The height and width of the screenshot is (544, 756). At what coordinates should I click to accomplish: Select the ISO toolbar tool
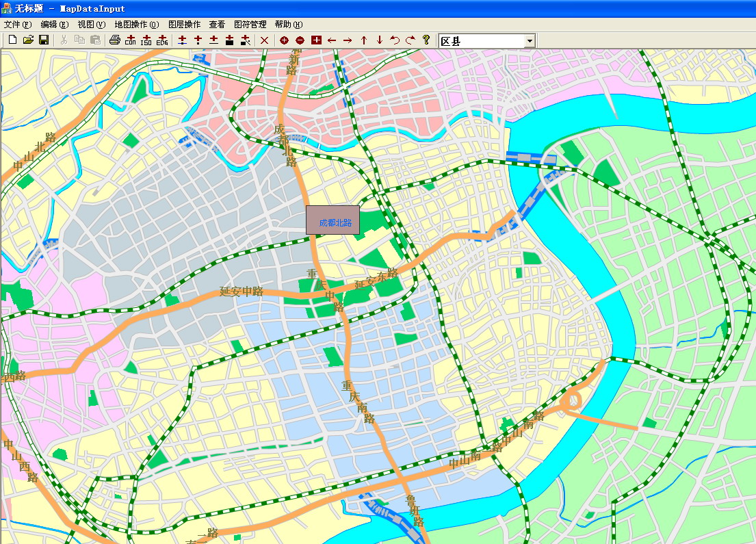coord(146,40)
